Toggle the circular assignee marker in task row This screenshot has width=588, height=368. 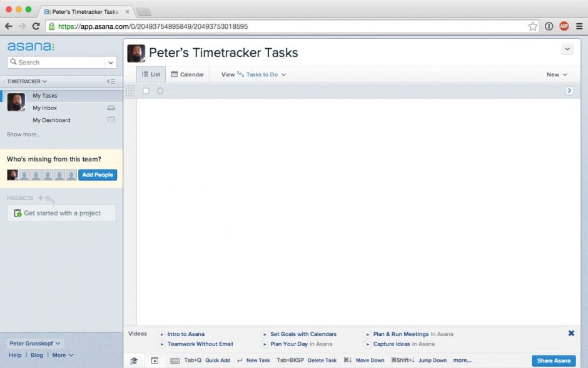(160, 91)
